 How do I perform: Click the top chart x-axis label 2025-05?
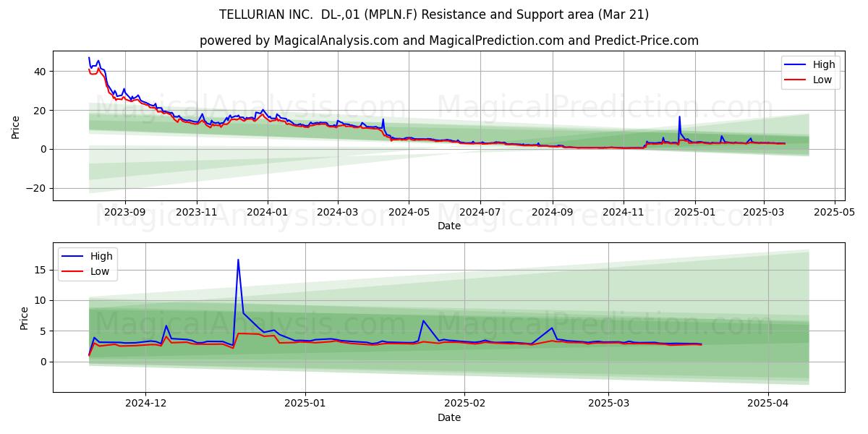click(x=835, y=212)
